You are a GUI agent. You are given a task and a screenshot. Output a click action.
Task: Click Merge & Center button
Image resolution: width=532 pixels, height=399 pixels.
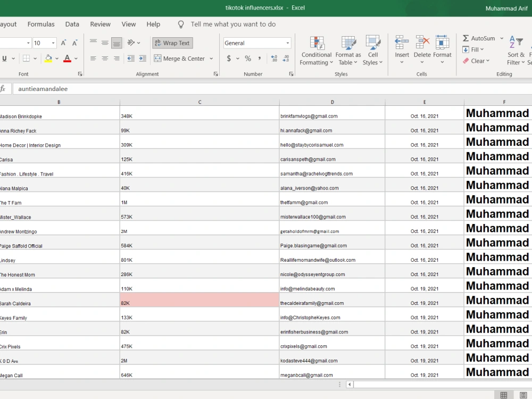point(179,59)
